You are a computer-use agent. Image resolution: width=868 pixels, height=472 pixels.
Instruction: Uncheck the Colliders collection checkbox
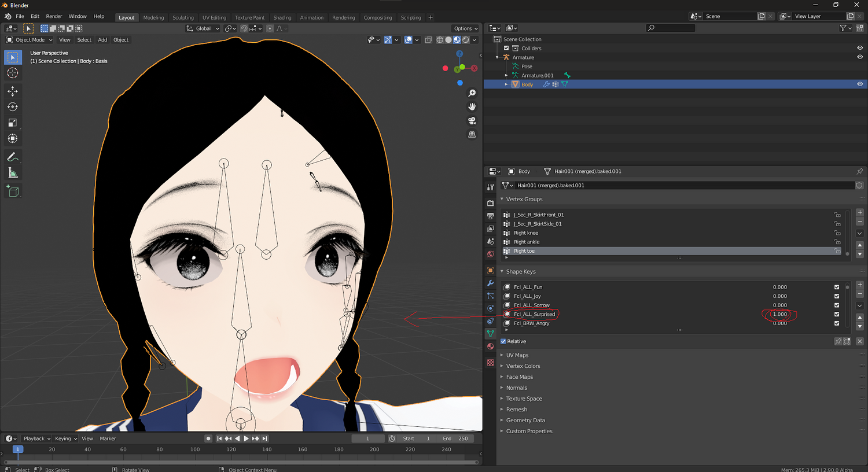506,48
